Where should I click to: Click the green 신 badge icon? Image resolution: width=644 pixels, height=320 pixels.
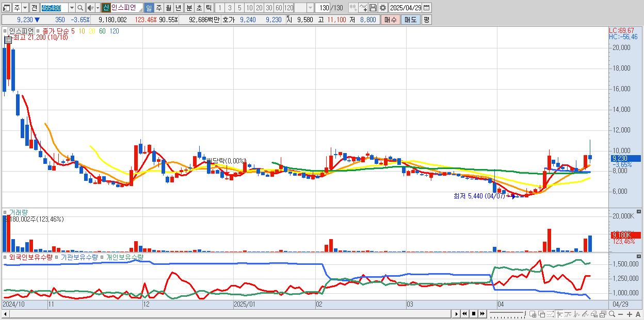coord(105,8)
